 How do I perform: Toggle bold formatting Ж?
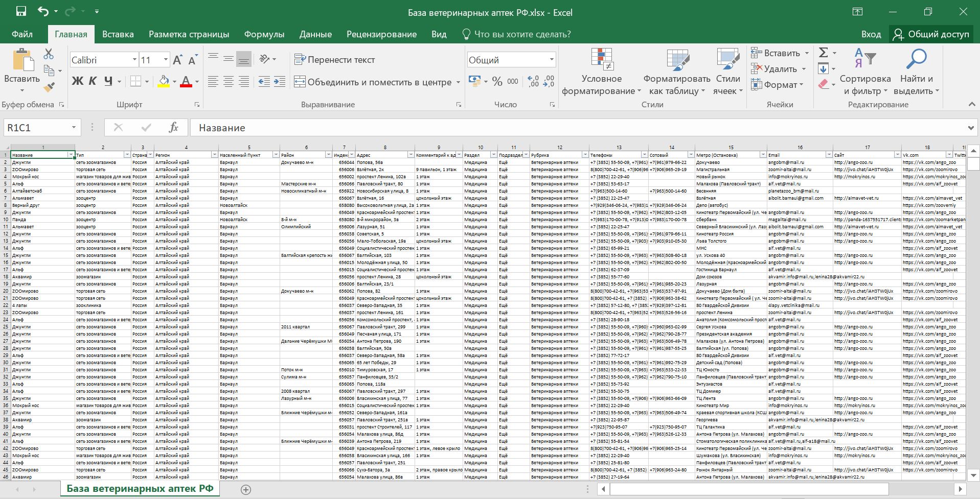[77, 81]
